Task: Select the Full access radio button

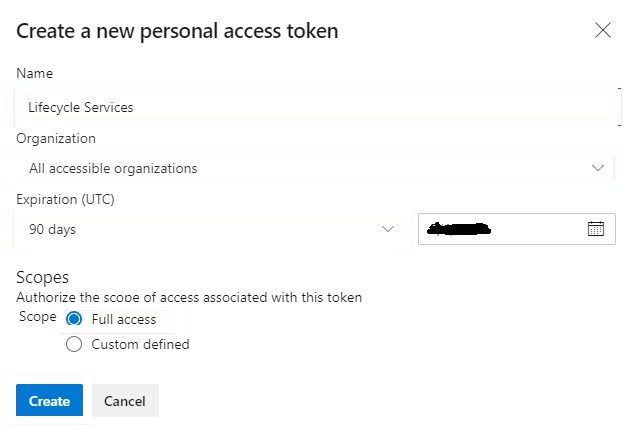Action: coord(74,319)
